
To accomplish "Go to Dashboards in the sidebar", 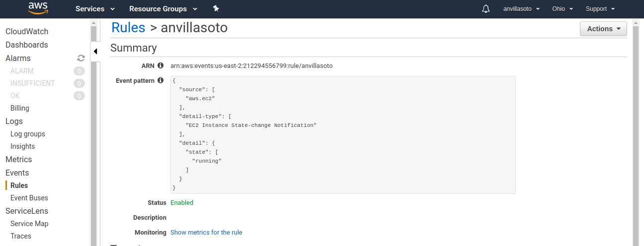I will [27, 45].
